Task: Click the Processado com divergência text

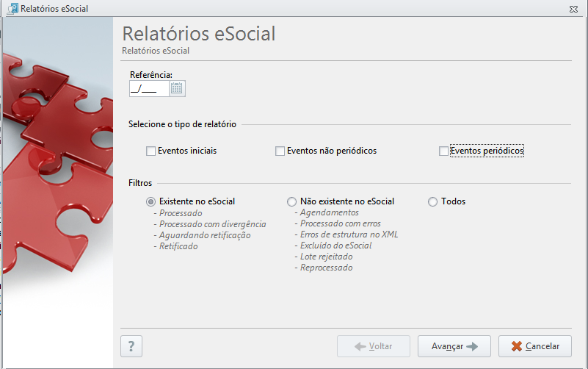Action: 213,224
